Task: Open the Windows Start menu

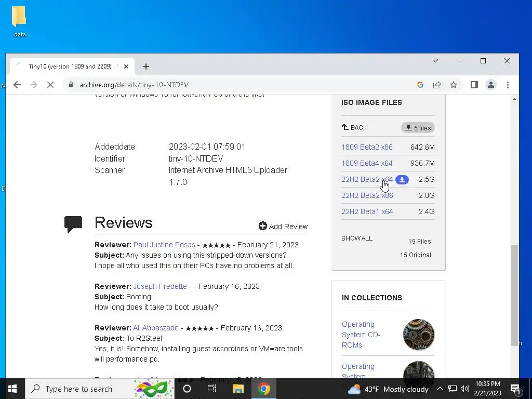Action: click(12, 389)
